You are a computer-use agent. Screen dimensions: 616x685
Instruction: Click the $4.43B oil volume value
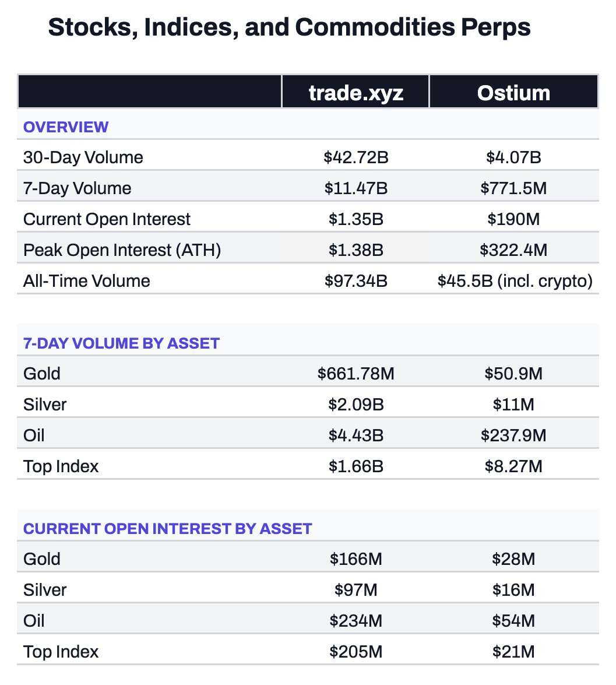click(x=355, y=435)
